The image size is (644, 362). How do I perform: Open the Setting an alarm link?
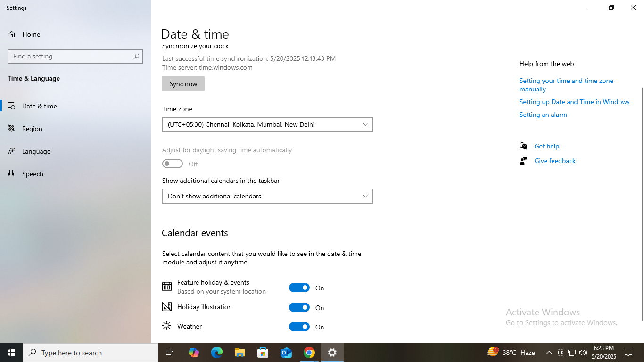coord(543,115)
